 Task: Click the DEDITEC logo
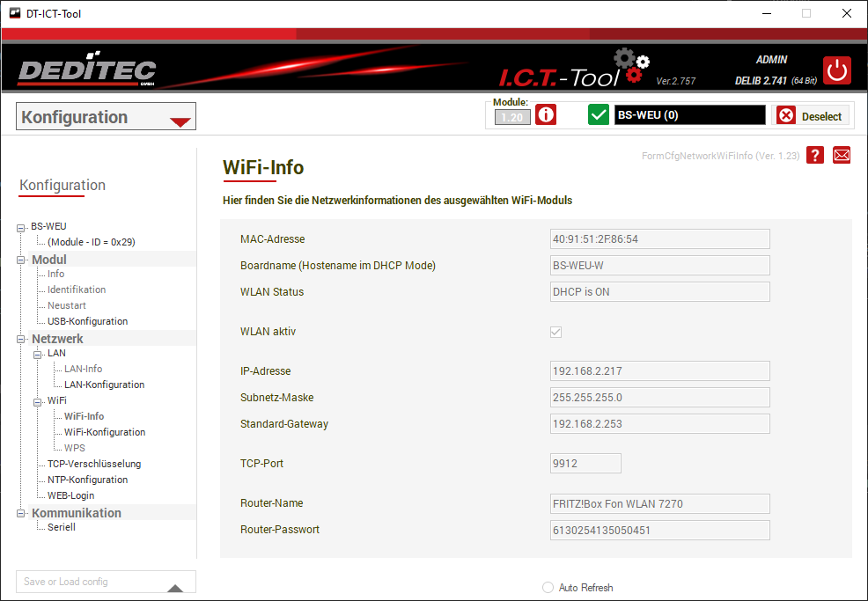coord(87,71)
